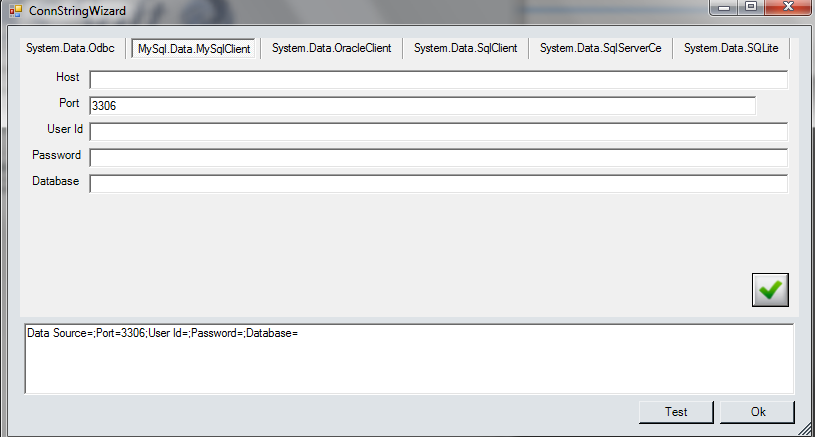Click the Port label text
Screen dimensions: 815x437
click(x=69, y=103)
